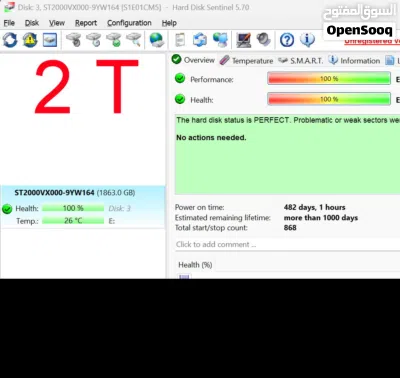Screen dimensions: 400x378
Task: Click the 'Total start/stop count:' label
Action: click(x=211, y=228)
